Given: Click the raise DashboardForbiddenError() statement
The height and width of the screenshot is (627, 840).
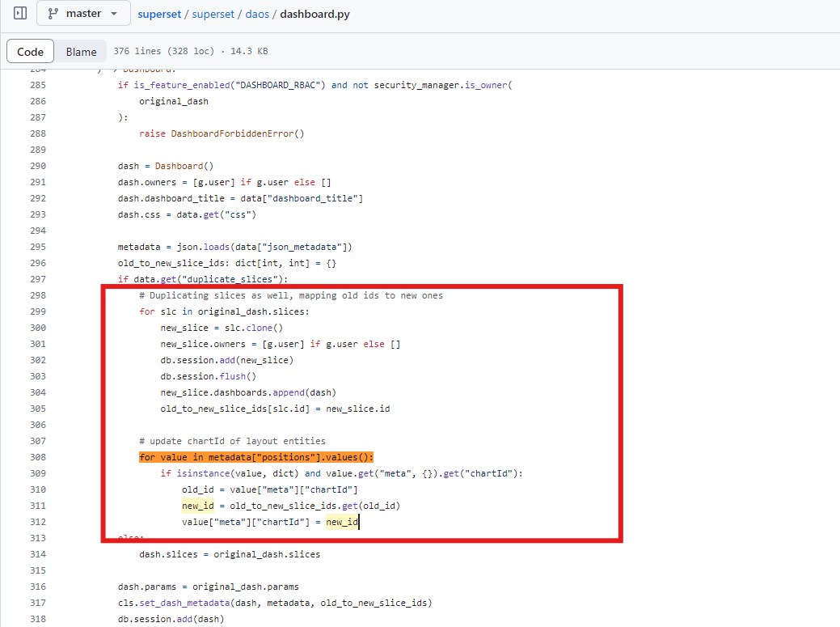Looking at the screenshot, I should [x=222, y=133].
